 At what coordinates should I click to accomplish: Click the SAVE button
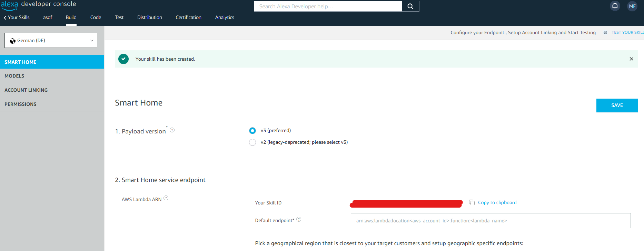click(x=617, y=105)
